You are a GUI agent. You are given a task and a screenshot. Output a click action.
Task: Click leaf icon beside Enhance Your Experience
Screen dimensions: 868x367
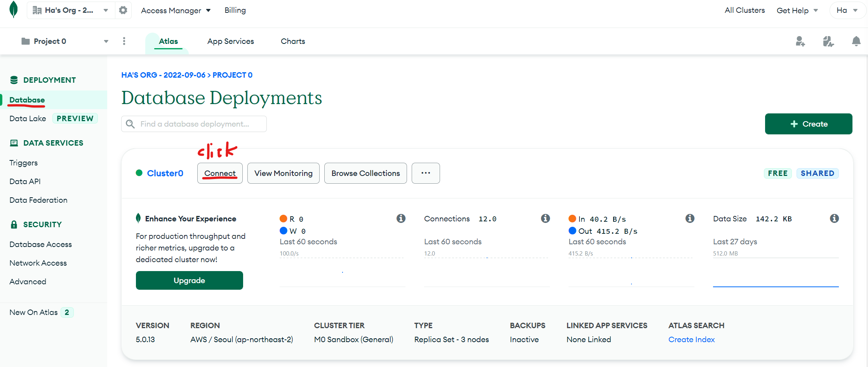pyautogui.click(x=138, y=218)
